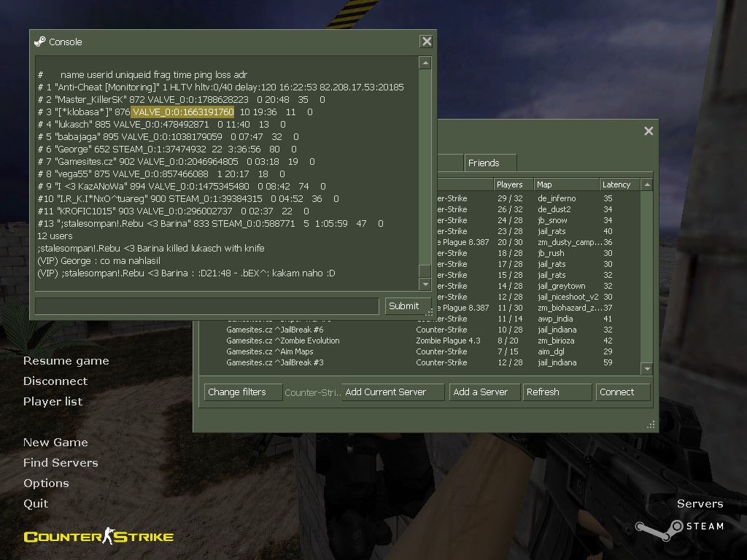Select the zm_biohazard map server row

tap(539, 308)
